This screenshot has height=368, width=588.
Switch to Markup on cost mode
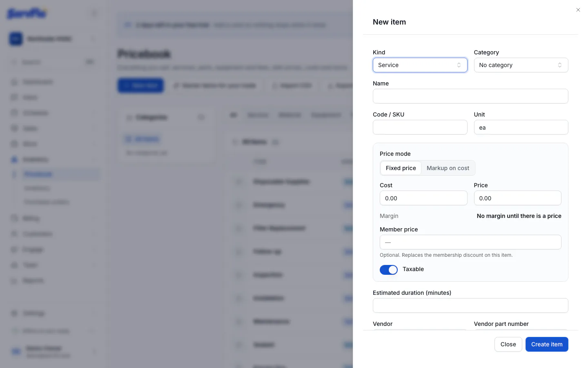(448, 168)
